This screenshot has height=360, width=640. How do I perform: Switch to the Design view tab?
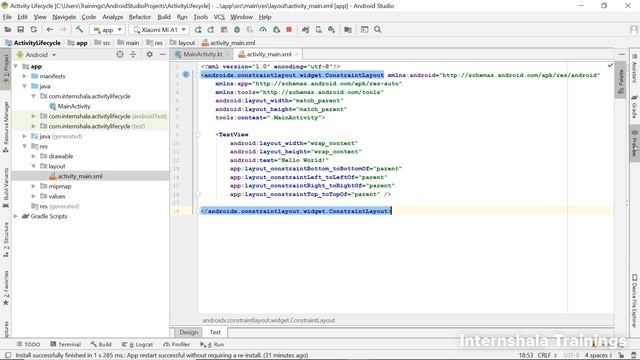pos(188,332)
